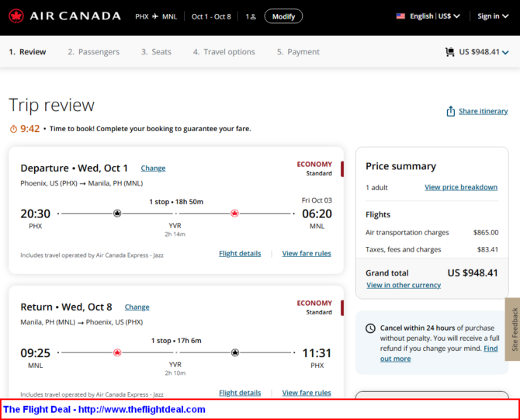Open View fare rules for departure flight
This screenshot has height=420, width=520.
307,253
